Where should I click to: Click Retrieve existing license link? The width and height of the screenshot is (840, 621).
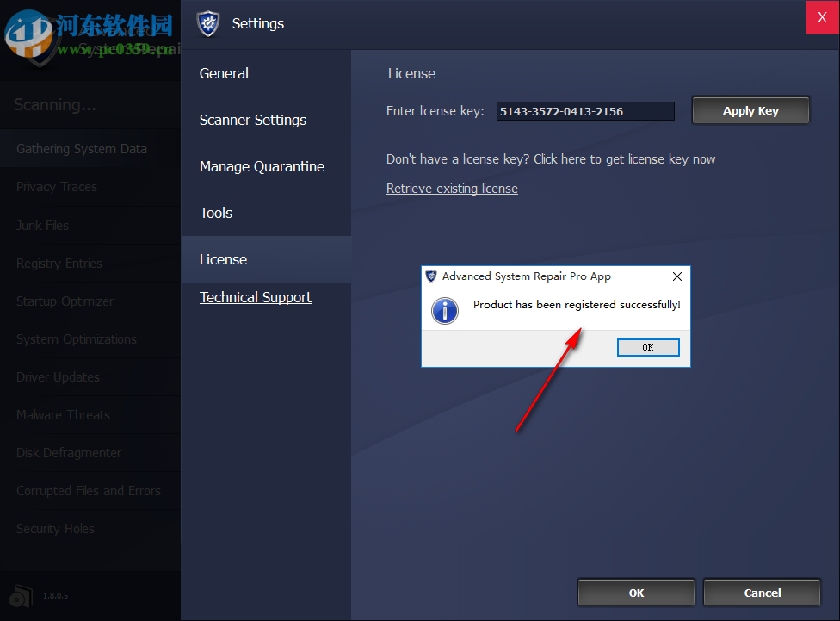(452, 188)
